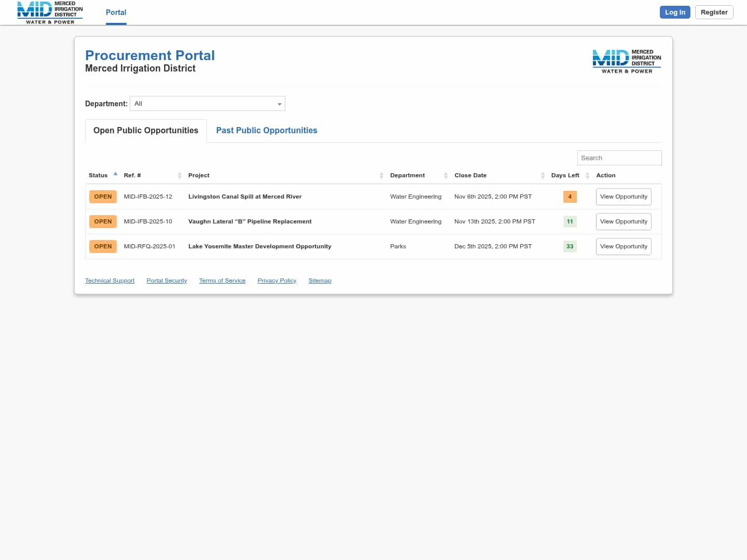Image resolution: width=747 pixels, height=560 pixels.
Task: Sort by Close Date using the sort icon
Action: pyautogui.click(x=543, y=175)
